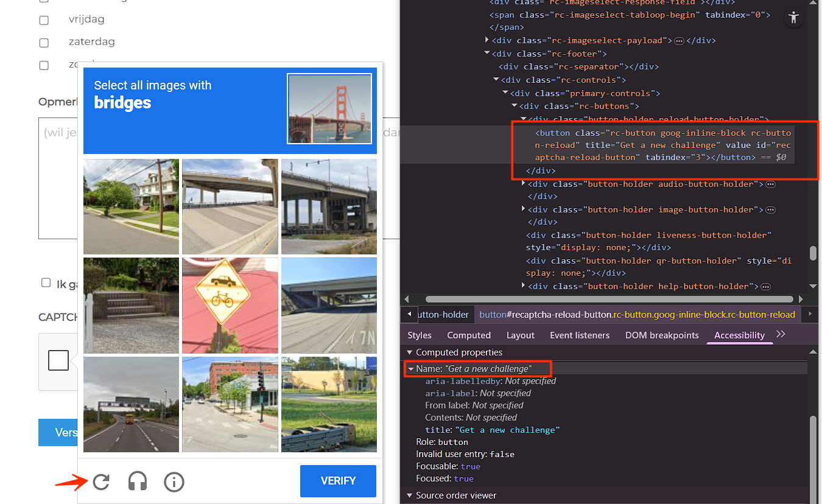Select the button#recaptcha-reload-button breadcrumb
Viewport: 822px width, 504px height.
pyautogui.click(x=637, y=315)
